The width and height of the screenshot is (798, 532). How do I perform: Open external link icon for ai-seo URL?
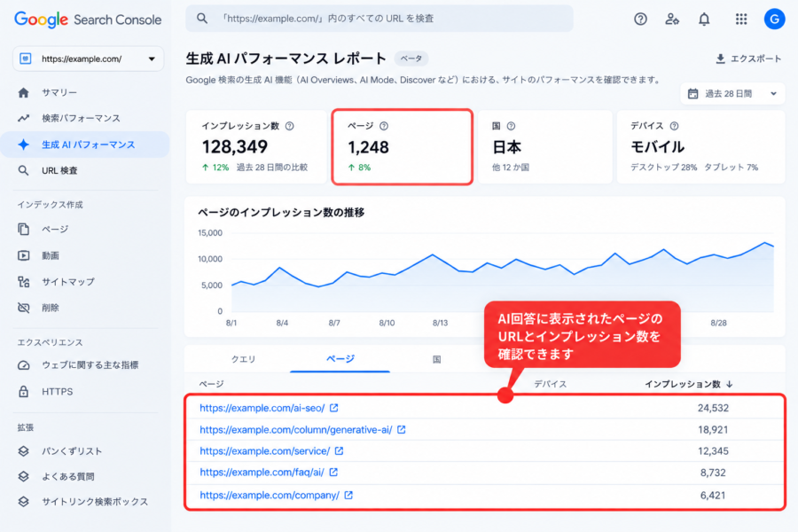334,408
